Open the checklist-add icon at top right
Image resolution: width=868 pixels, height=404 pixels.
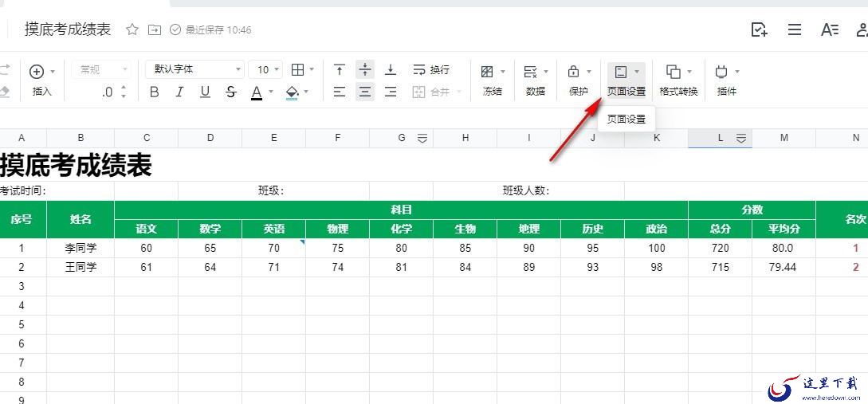click(759, 30)
